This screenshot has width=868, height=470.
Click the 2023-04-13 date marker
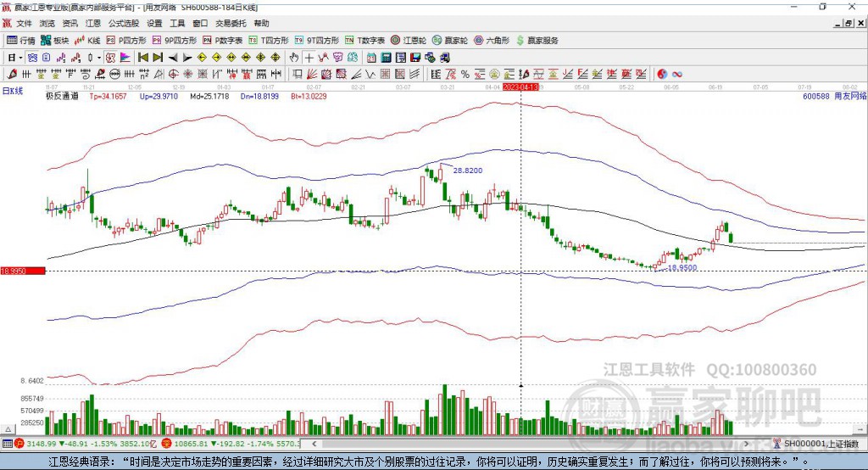tap(520, 87)
